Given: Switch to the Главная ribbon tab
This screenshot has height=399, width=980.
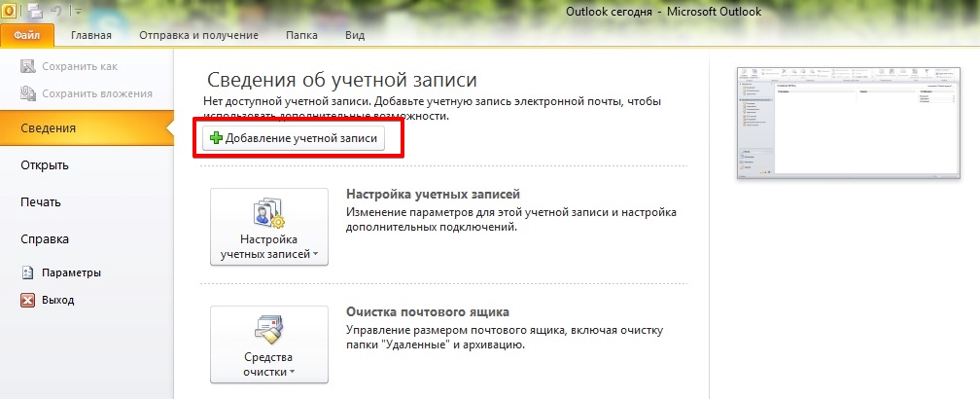Looking at the screenshot, I should (x=91, y=36).
